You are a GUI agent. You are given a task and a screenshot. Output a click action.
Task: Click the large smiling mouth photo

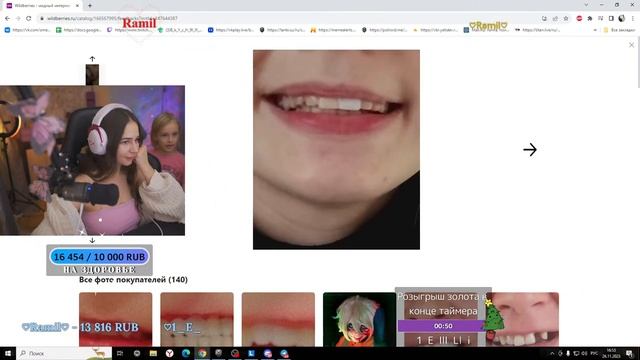(x=336, y=149)
